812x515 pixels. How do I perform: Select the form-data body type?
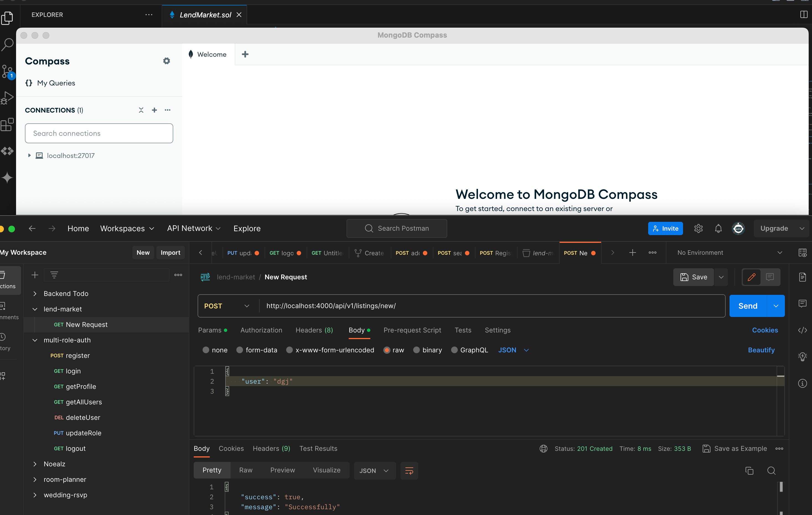(x=257, y=350)
